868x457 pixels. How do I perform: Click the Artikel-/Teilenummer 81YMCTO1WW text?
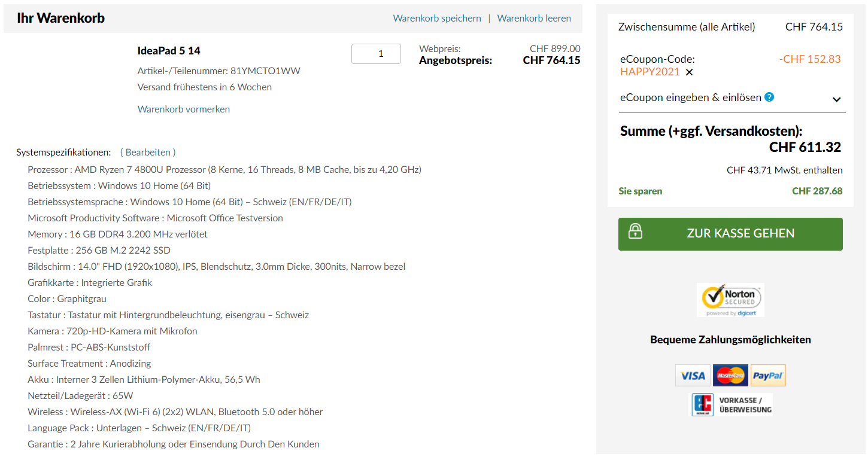(219, 71)
